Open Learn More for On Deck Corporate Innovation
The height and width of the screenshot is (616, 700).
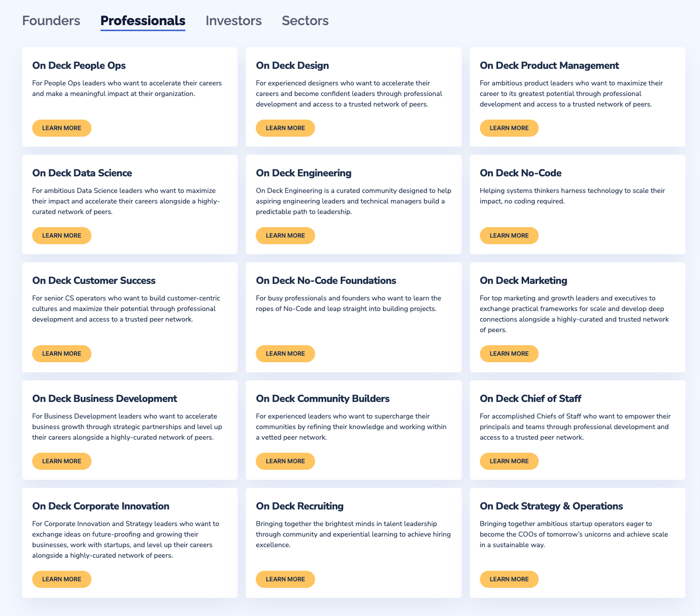pyautogui.click(x=62, y=579)
